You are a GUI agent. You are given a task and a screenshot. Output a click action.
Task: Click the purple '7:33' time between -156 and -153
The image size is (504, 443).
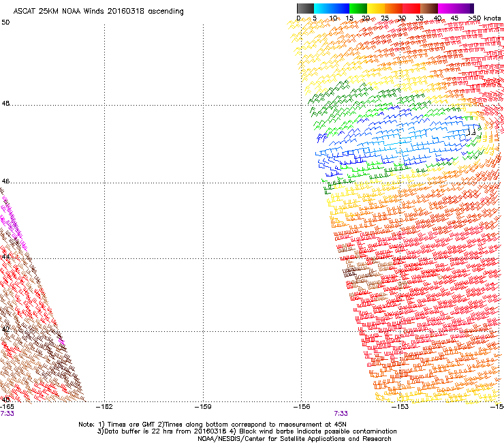coord(341,414)
